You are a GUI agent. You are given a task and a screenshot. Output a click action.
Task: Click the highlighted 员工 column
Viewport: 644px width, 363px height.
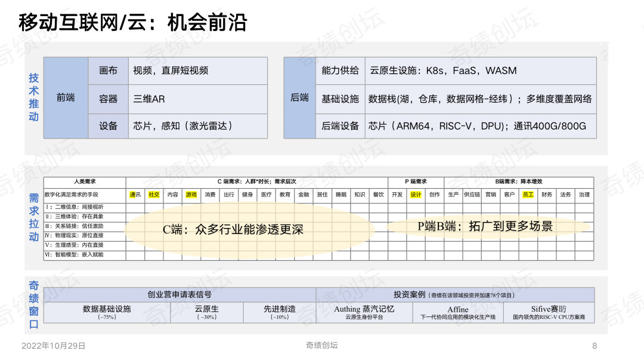(x=528, y=195)
